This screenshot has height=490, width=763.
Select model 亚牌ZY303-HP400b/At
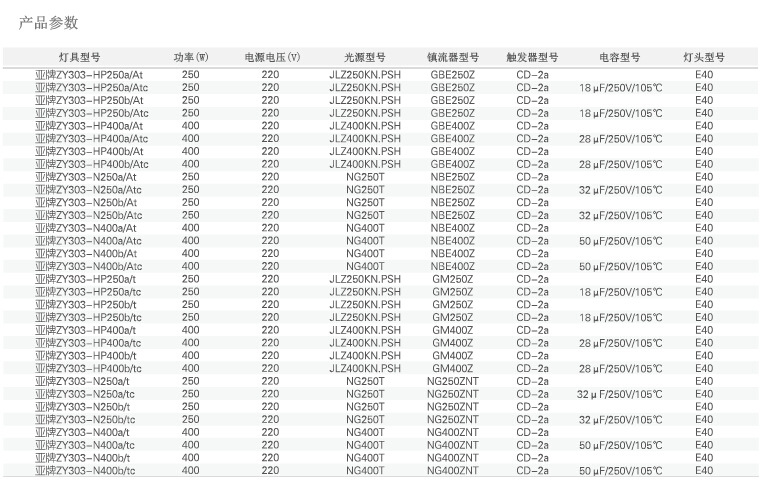point(89,151)
